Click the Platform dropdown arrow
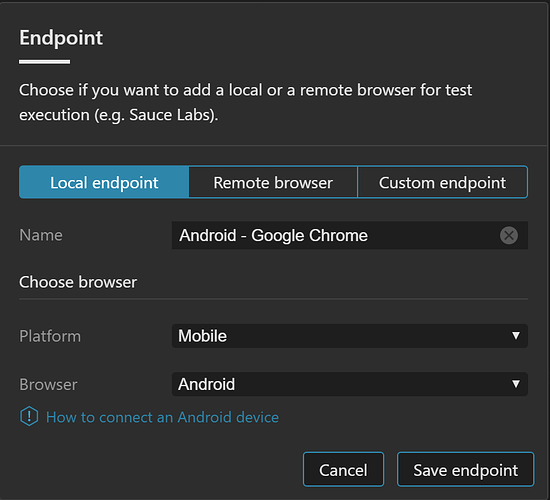550x500 pixels. coord(516,336)
